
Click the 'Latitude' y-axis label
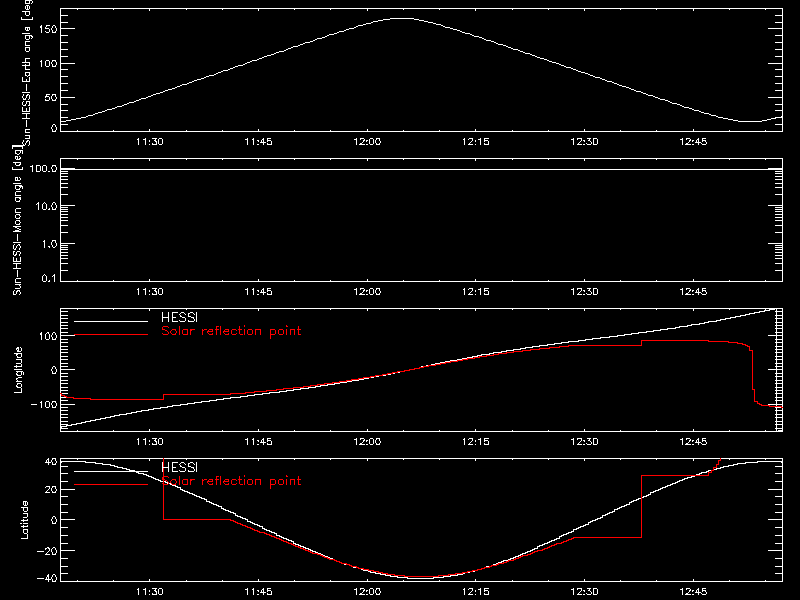coord(24,520)
